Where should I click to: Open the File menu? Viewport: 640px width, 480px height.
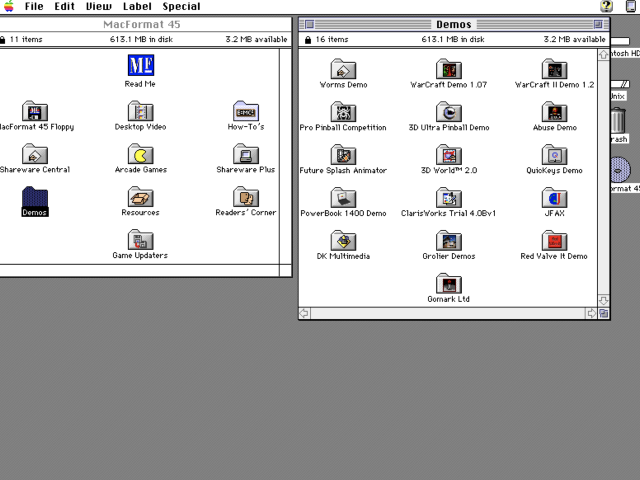[x=34, y=7]
